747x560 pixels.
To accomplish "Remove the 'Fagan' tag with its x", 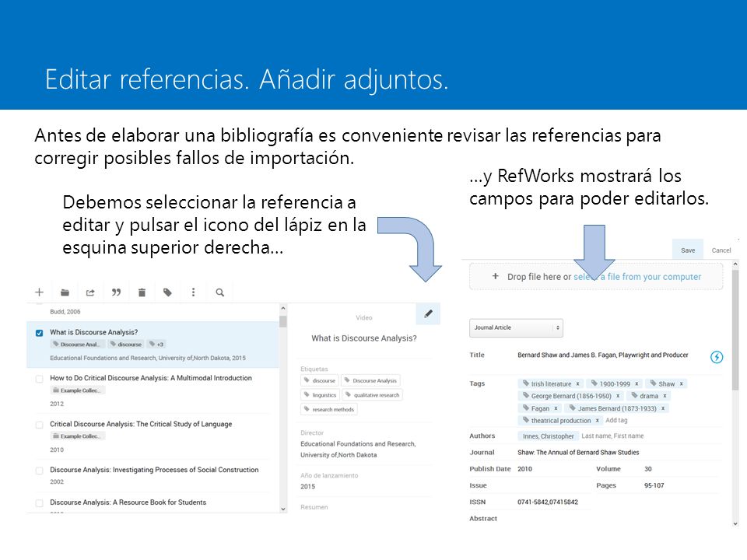I will pos(556,408).
